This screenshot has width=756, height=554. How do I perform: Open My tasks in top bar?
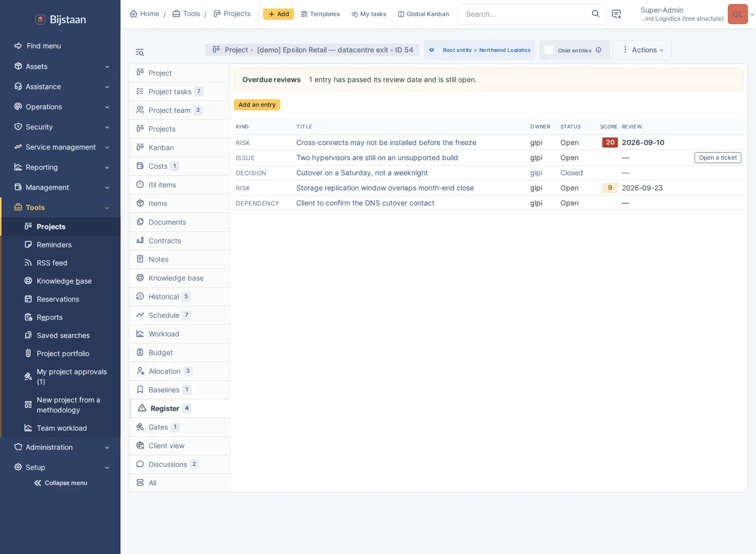coord(369,14)
